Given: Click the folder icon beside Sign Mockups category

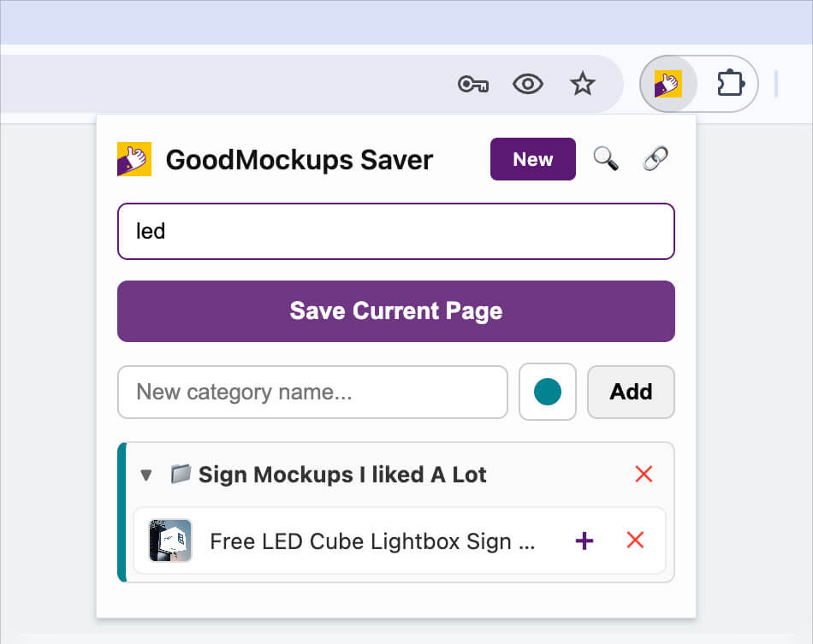Looking at the screenshot, I should (x=181, y=474).
